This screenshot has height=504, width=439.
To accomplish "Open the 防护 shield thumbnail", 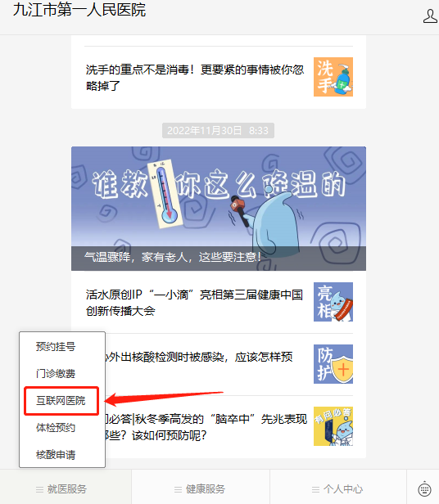I will click(333, 364).
